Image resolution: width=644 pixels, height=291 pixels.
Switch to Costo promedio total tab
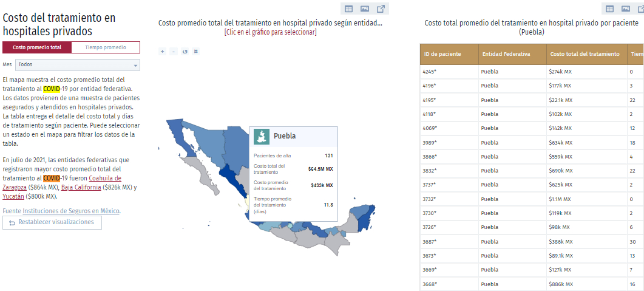[x=37, y=47]
